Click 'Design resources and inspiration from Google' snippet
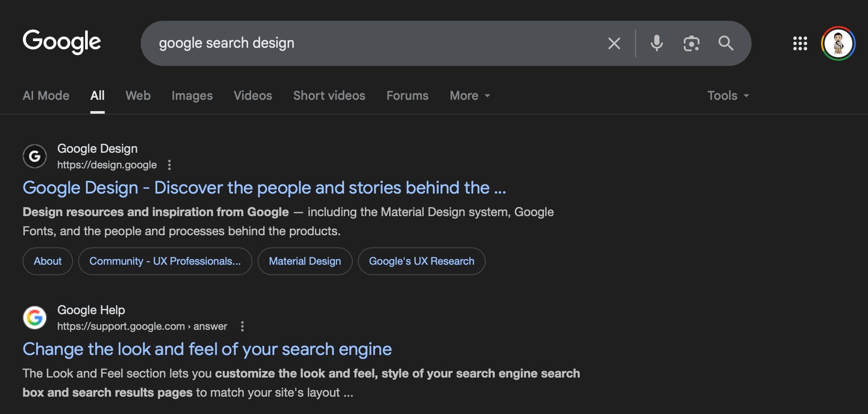This screenshot has height=414, width=868. [x=156, y=212]
